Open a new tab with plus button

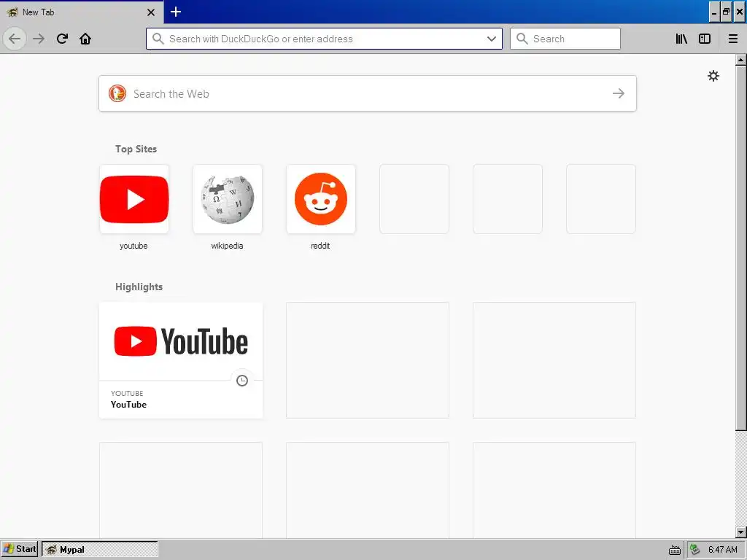coord(175,12)
